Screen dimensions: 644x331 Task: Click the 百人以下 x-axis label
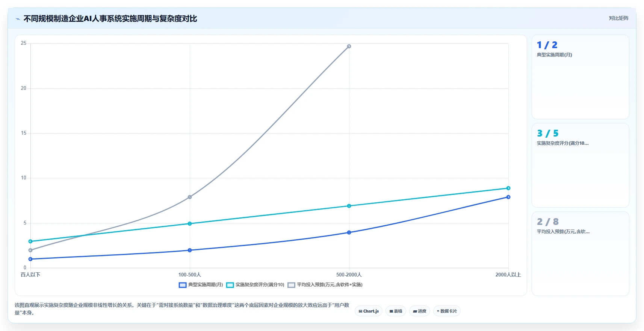click(x=30, y=275)
